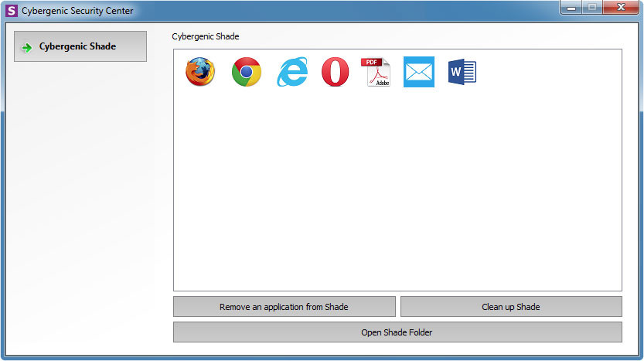Viewport: 644px width, 361px height.
Task: Select the Opera browser icon
Action: tap(336, 72)
